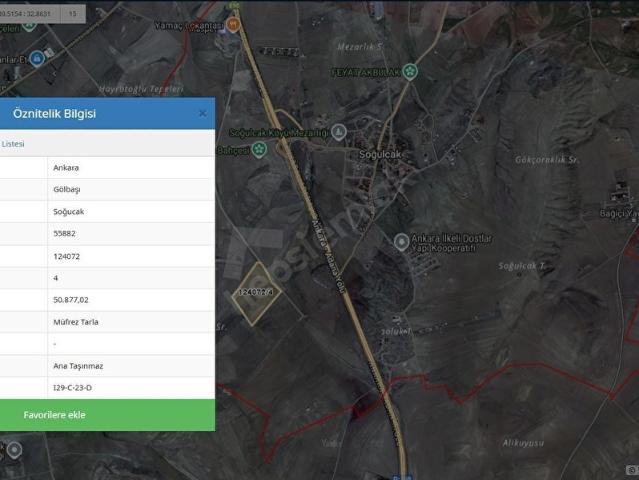Select the highlighted parcel 124072/4 on map
This screenshot has width=639, height=480.
tap(257, 292)
